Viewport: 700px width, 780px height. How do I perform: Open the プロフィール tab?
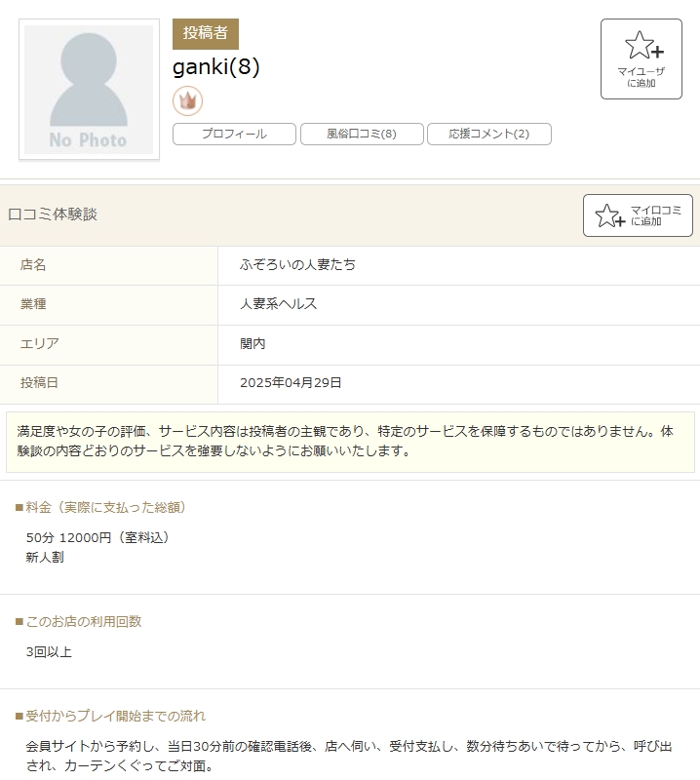point(234,135)
